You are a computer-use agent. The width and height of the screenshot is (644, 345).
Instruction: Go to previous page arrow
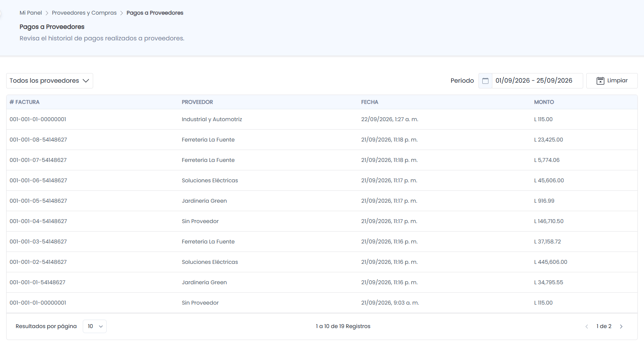coord(587,327)
